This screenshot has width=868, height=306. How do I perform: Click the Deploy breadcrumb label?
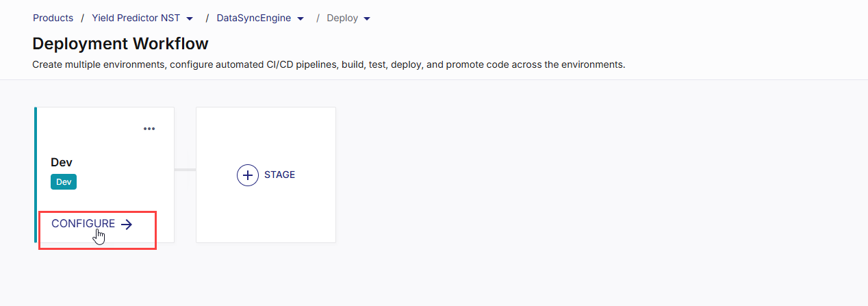click(342, 18)
